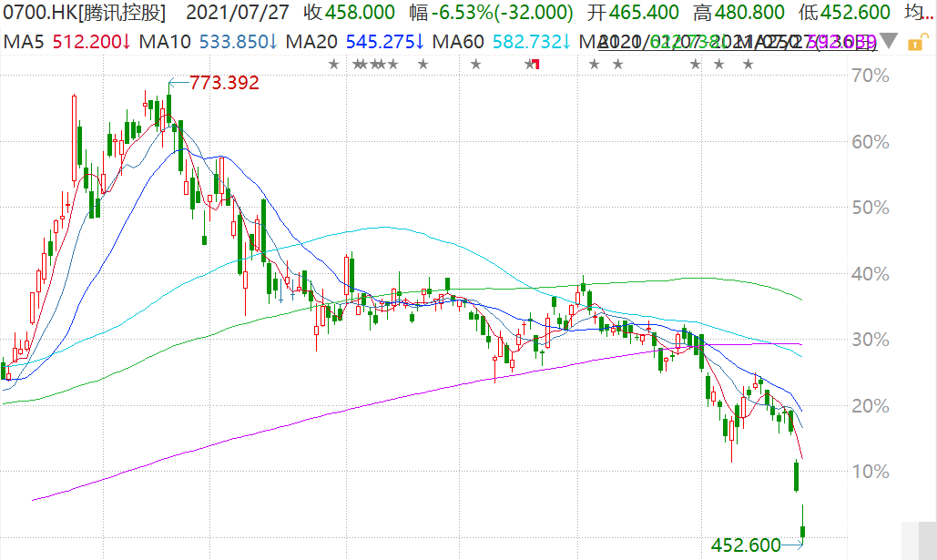
Task: Click the 60% axis label
Action: click(871, 142)
